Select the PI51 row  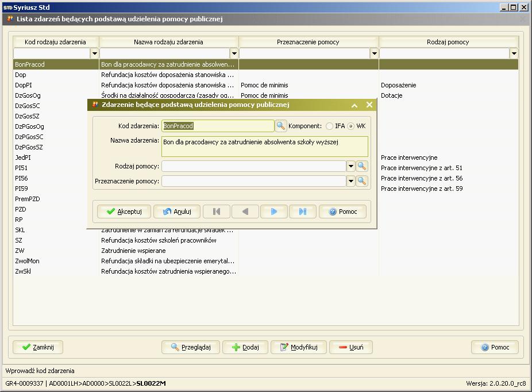(50, 168)
